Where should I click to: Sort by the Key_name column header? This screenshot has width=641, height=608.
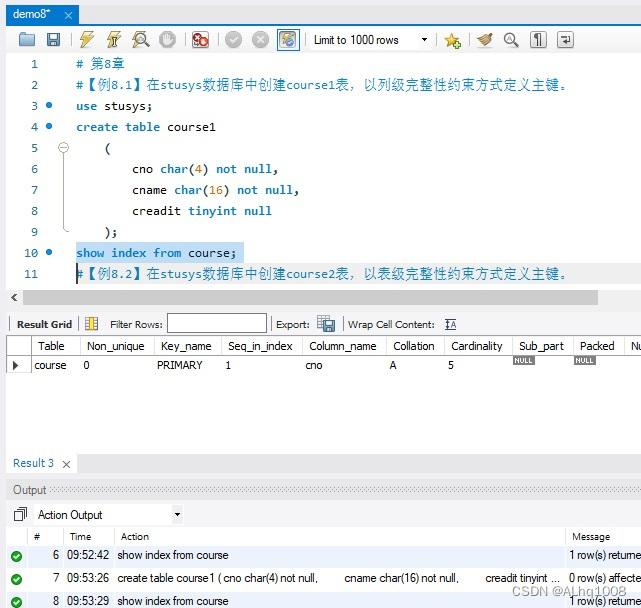pos(187,346)
